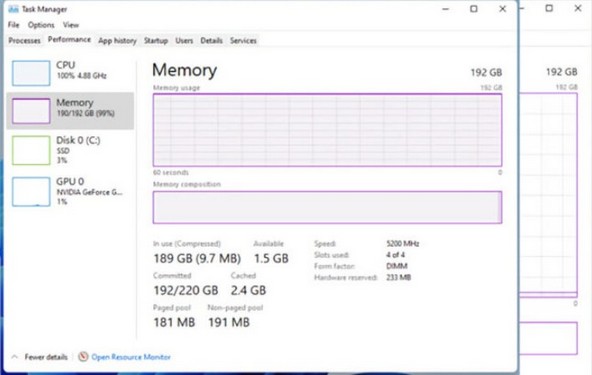Select the Memory usage thumbnail in sidebar
The height and width of the screenshot is (375, 592).
(31, 111)
